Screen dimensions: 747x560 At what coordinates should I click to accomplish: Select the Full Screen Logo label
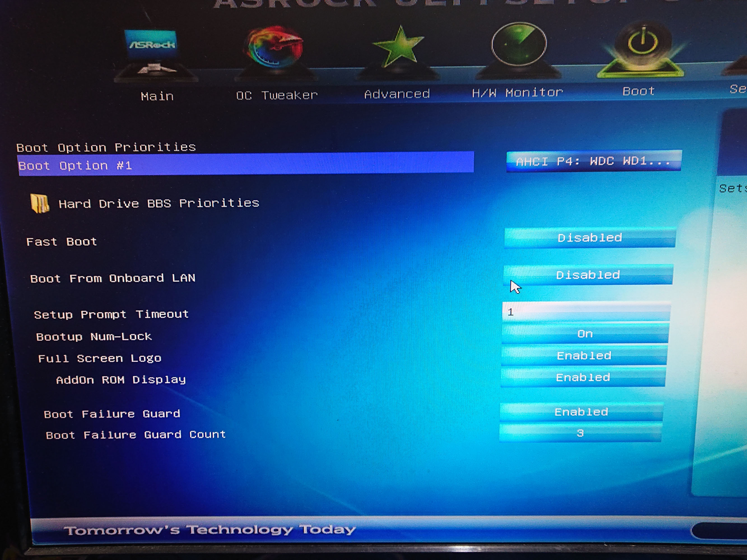click(100, 358)
